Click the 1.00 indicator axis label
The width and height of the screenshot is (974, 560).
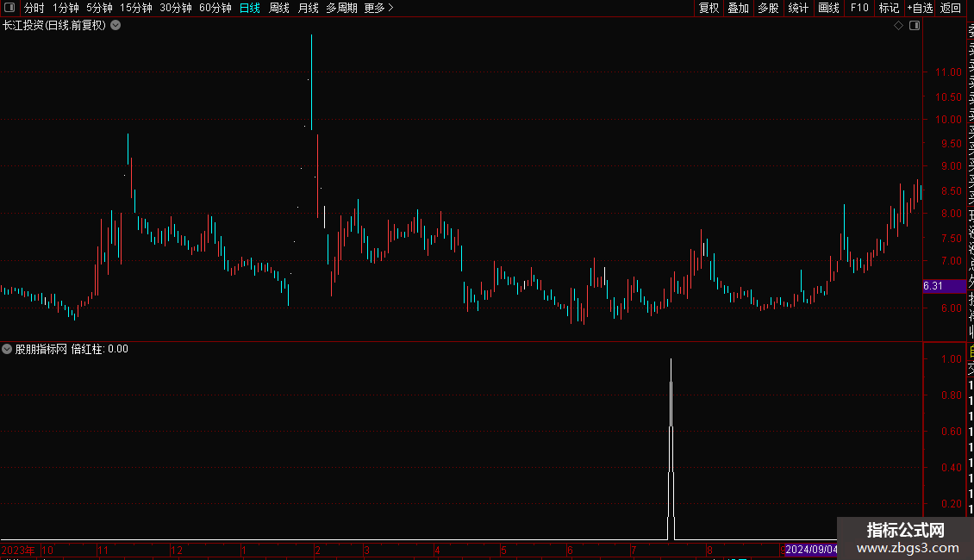pyautogui.click(x=951, y=359)
